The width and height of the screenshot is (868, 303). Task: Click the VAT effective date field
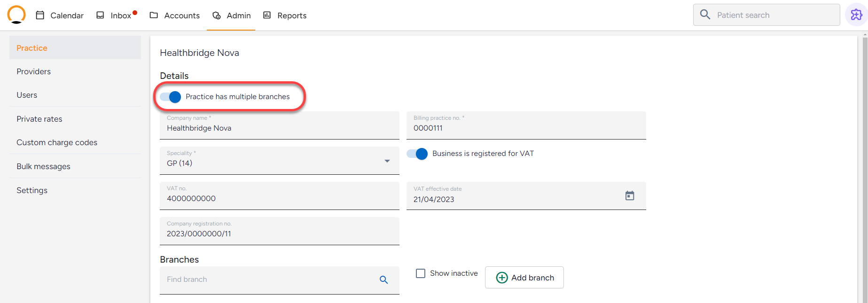(x=526, y=196)
